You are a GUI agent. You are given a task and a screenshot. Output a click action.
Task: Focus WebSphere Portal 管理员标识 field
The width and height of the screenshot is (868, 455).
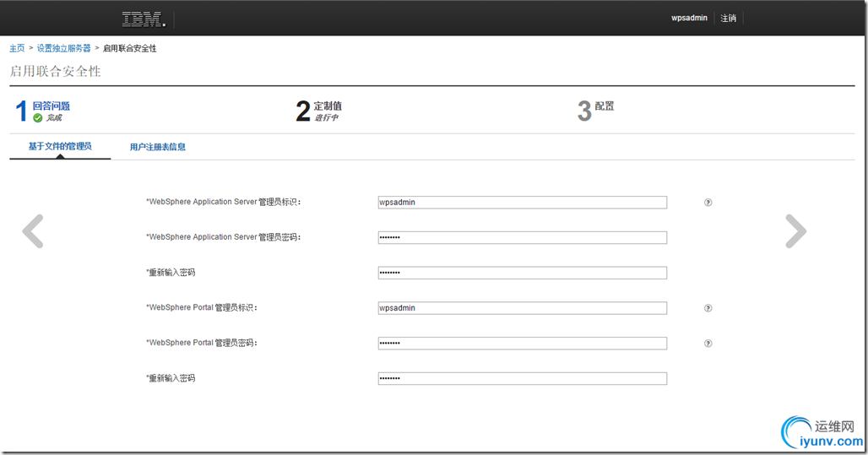(522, 308)
